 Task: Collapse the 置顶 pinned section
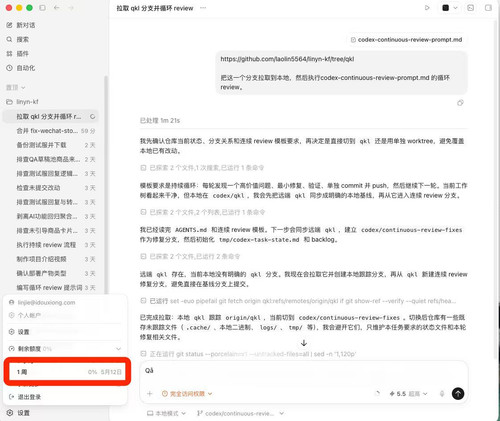click(x=16, y=87)
